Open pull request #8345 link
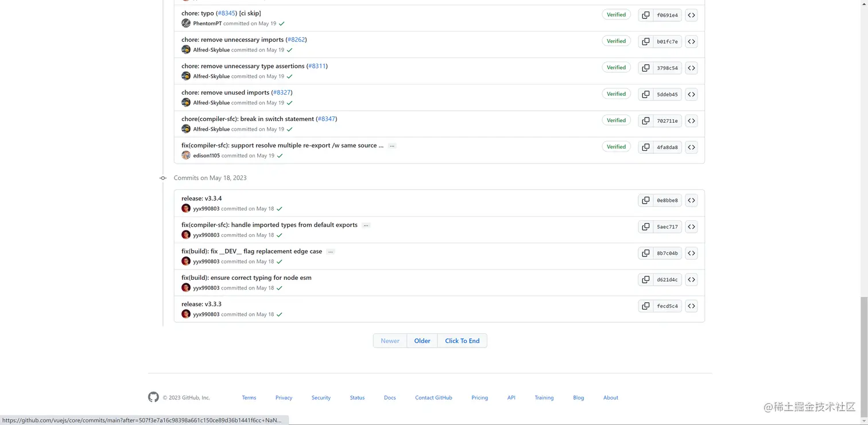Viewport: 868px width, 425px height. (227, 13)
